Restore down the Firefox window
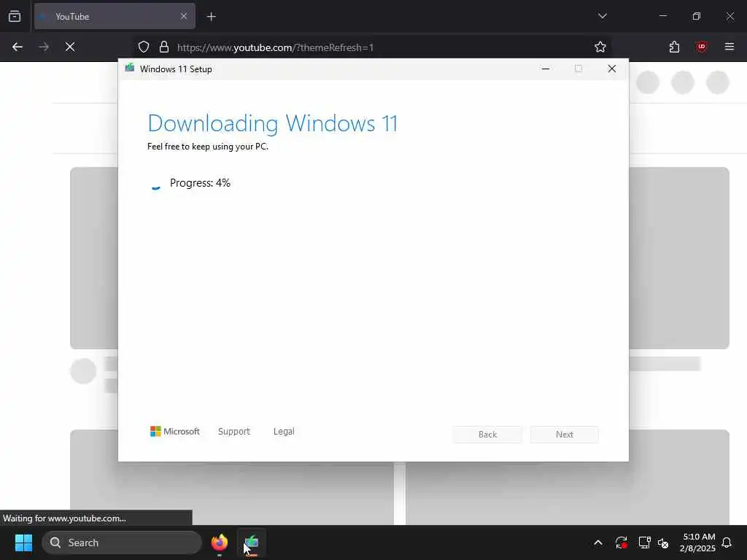 coord(697,16)
